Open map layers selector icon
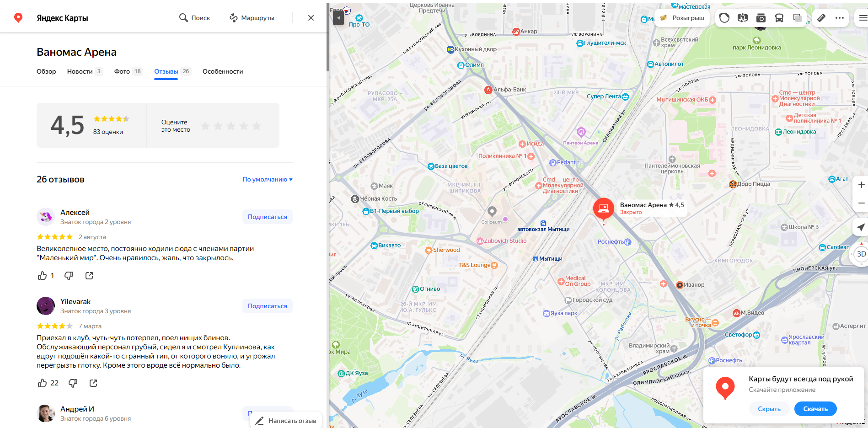This screenshot has height=428, width=868. click(x=798, y=18)
